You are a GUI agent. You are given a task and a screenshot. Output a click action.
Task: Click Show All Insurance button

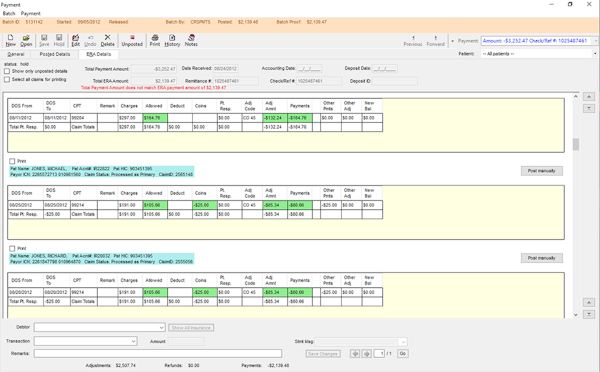click(x=191, y=328)
